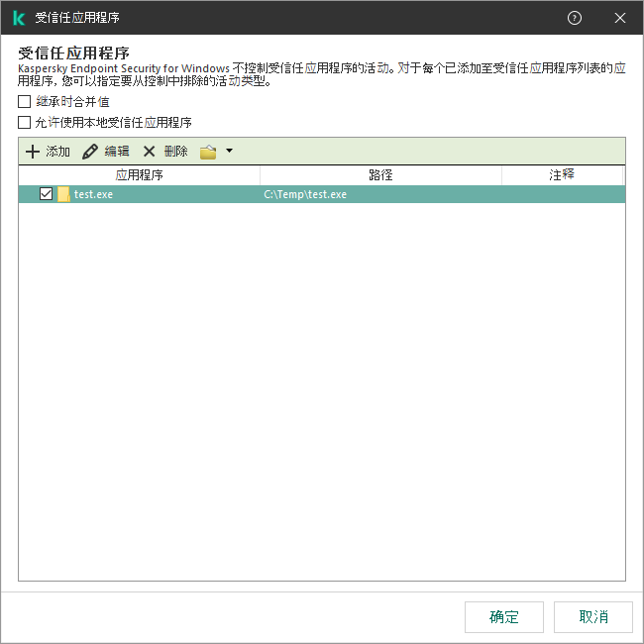
Task: Click the plus icon next to 添加
Action: coord(33,152)
